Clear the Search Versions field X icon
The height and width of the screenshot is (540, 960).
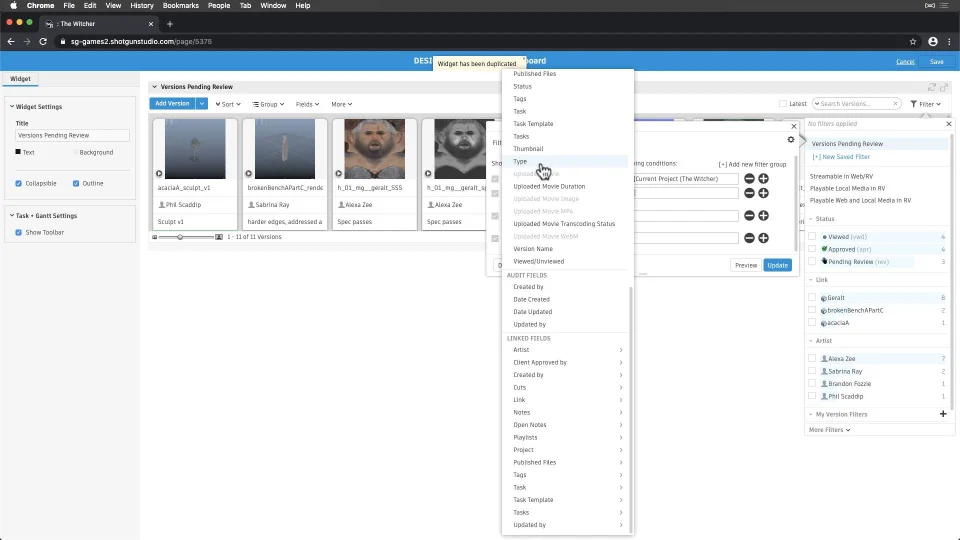click(895, 104)
